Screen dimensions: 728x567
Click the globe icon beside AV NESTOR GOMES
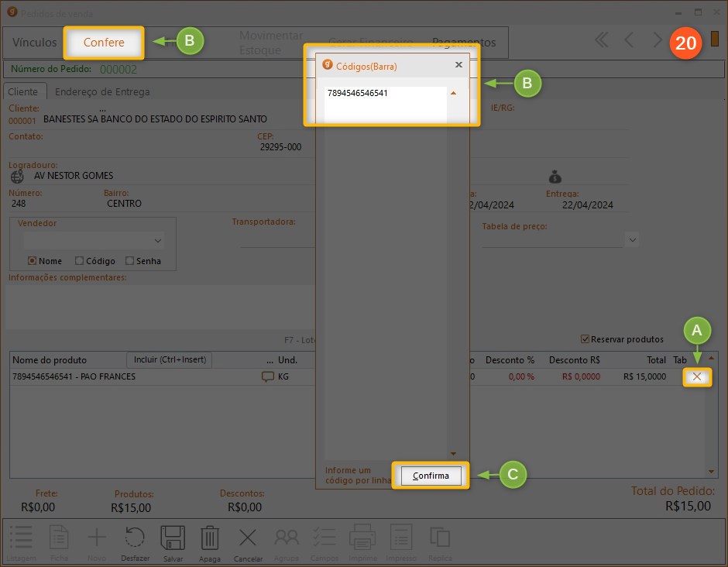(x=17, y=176)
